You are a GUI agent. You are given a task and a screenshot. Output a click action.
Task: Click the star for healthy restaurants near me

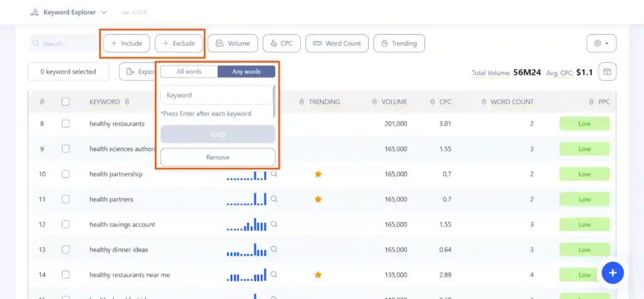click(318, 274)
